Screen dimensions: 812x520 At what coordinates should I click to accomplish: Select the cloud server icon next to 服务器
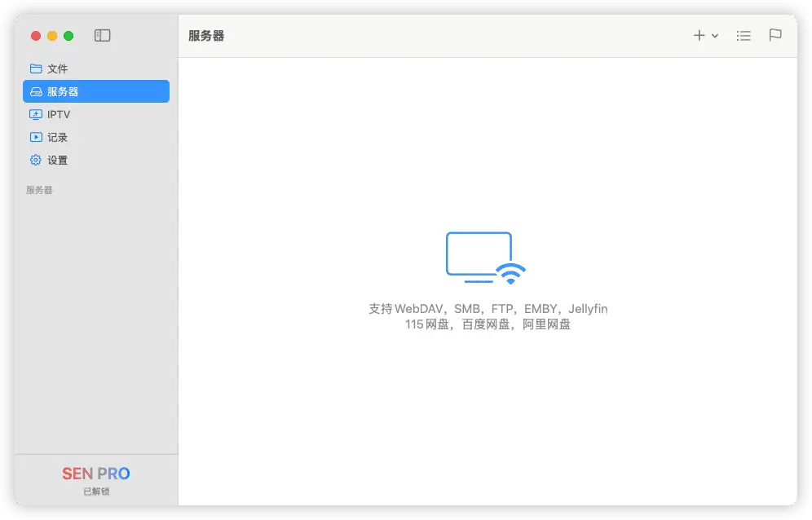coord(36,91)
